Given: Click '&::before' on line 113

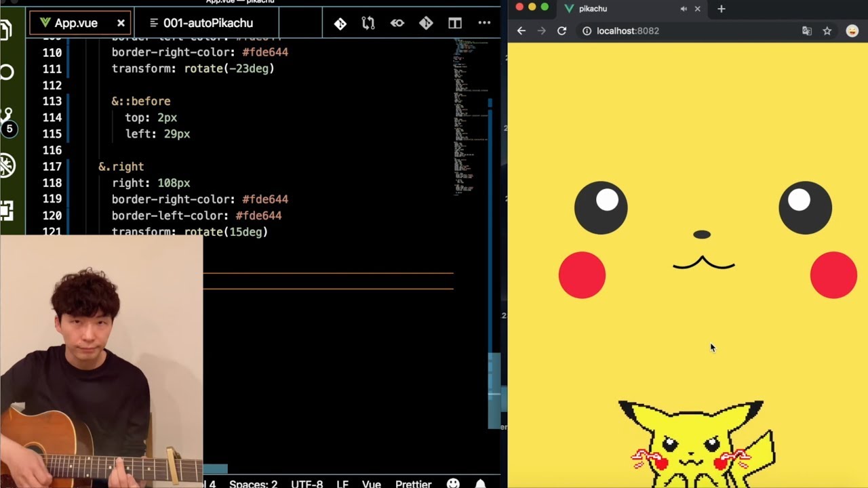Looking at the screenshot, I should [141, 101].
